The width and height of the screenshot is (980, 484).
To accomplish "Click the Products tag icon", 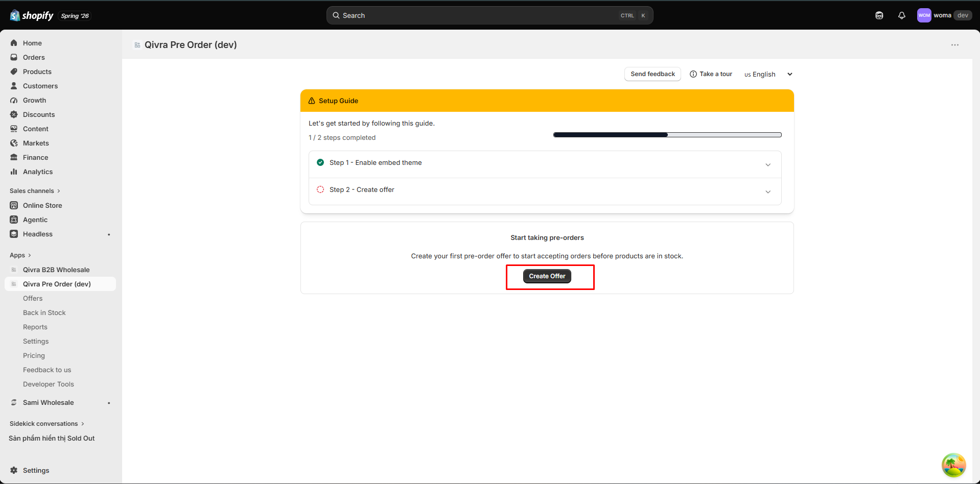I will click(14, 71).
